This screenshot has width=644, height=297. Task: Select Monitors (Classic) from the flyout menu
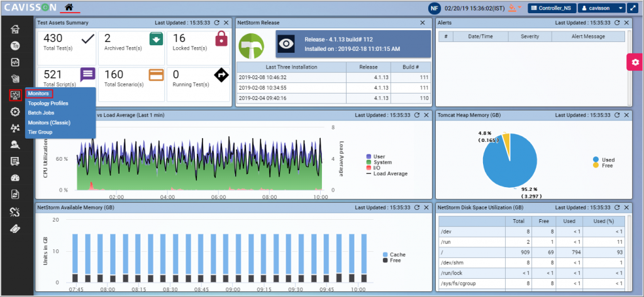pos(49,122)
